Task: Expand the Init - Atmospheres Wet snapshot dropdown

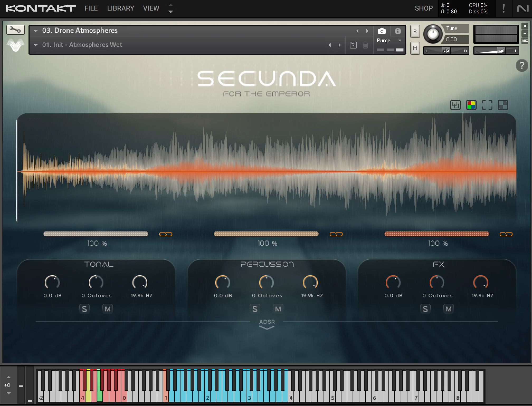Action: pyautogui.click(x=35, y=45)
